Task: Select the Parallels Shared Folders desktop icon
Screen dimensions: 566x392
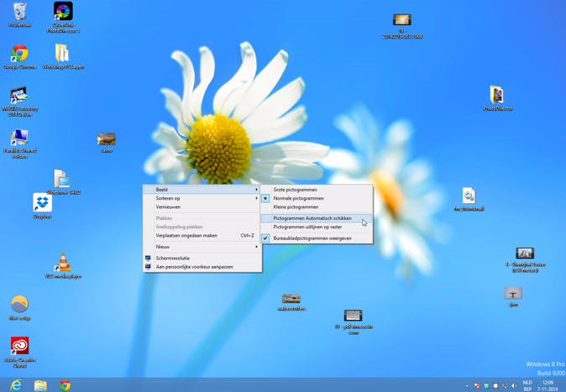Action: [19, 144]
